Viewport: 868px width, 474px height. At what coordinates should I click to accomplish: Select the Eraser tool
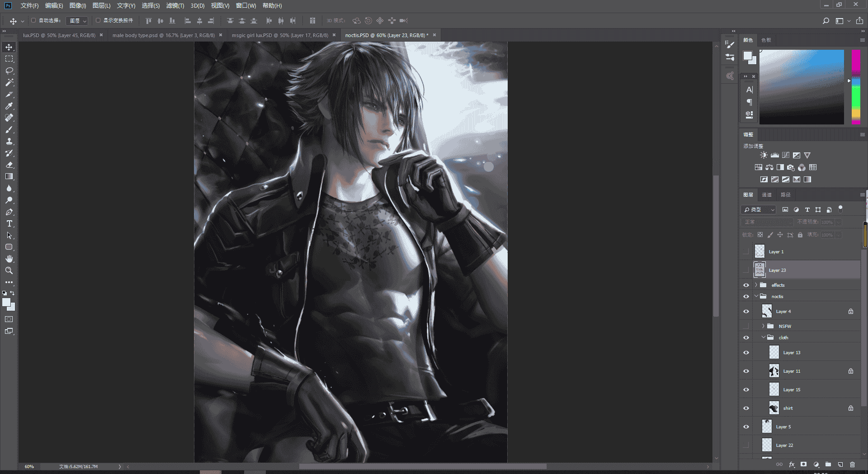coord(9,165)
